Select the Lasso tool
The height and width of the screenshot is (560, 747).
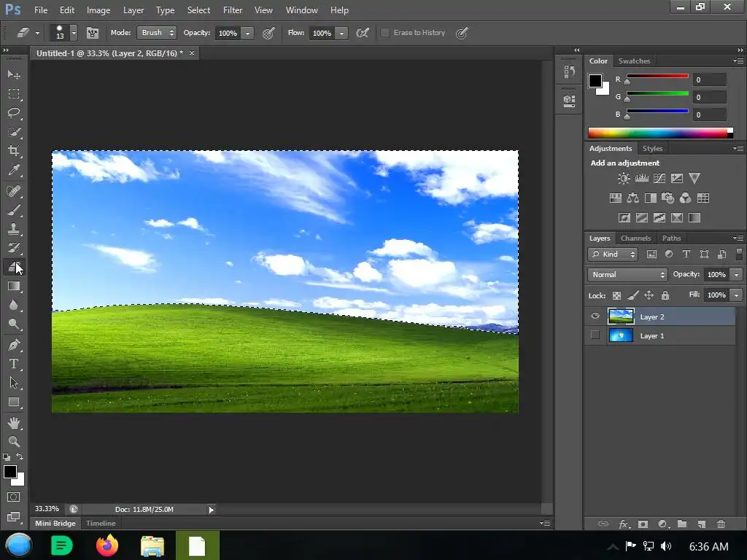click(x=14, y=113)
